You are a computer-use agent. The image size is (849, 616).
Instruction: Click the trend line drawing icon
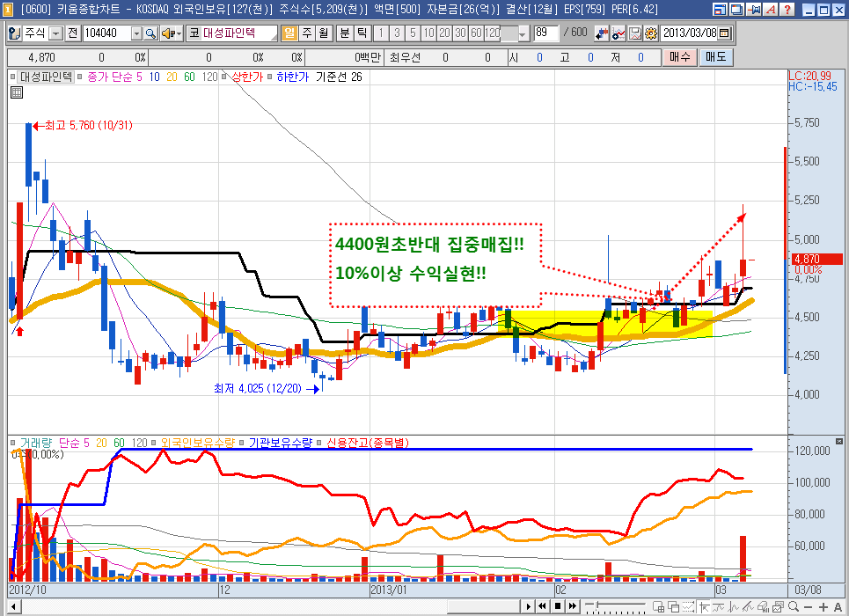pos(749,607)
